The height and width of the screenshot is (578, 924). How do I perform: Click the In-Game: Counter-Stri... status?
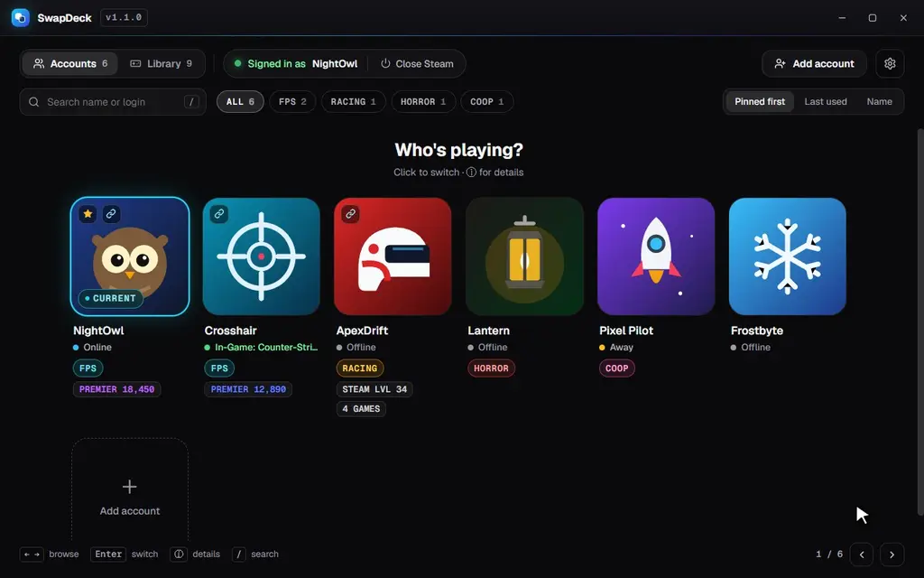[x=261, y=348]
